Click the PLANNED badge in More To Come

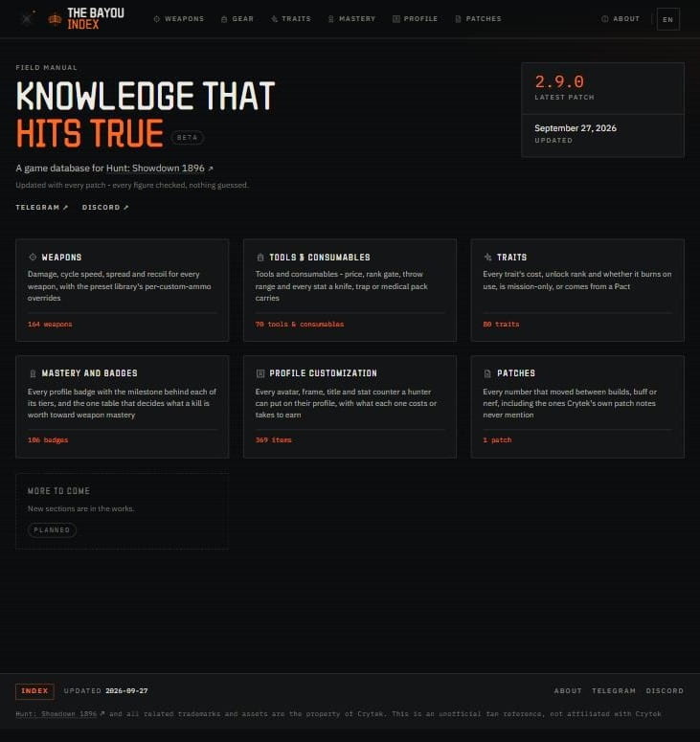52,530
